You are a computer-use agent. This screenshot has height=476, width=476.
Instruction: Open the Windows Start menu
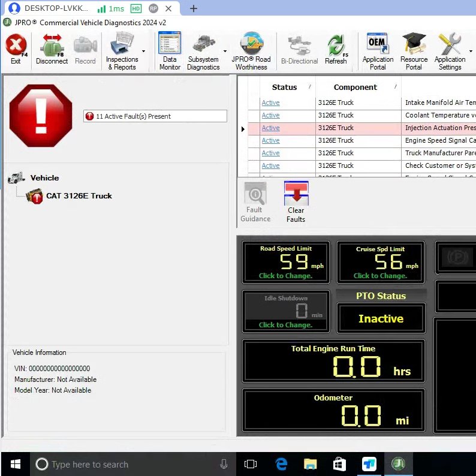click(x=15, y=464)
